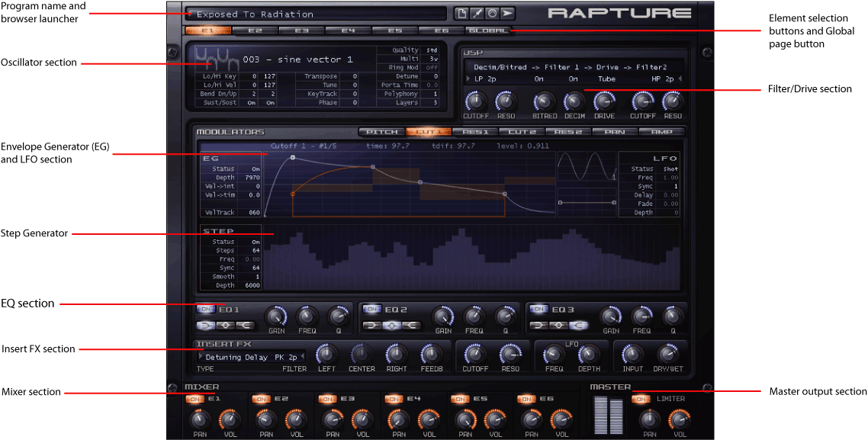This screenshot has width=868, height=440.
Task: Click the oscillator name "003 - sine vector 1"
Action: click(x=297, y=59)
